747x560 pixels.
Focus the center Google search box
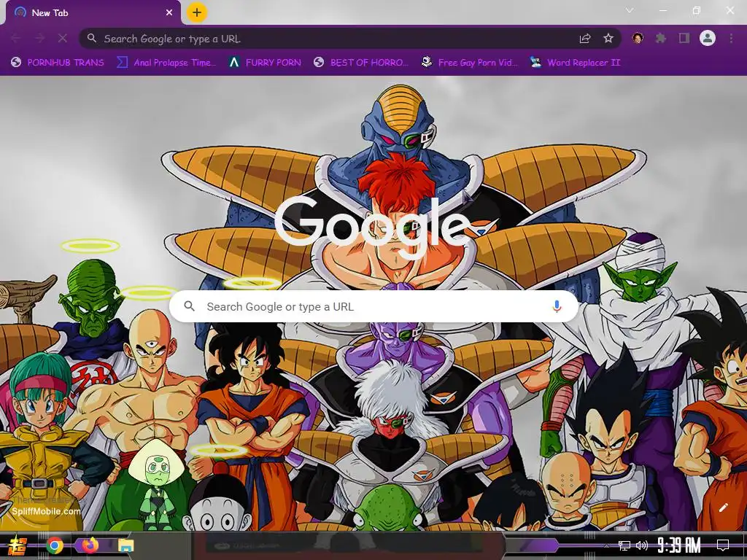[374, 306]
